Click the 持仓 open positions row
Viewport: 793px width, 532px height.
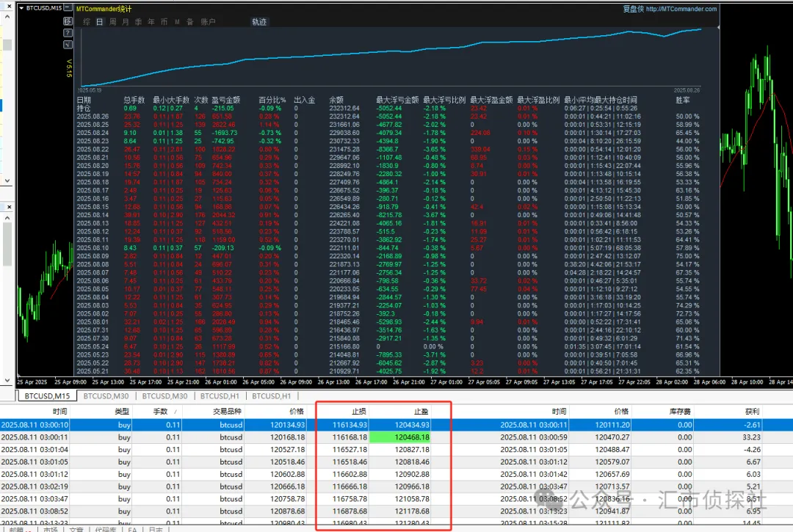(x=85, y=108)
